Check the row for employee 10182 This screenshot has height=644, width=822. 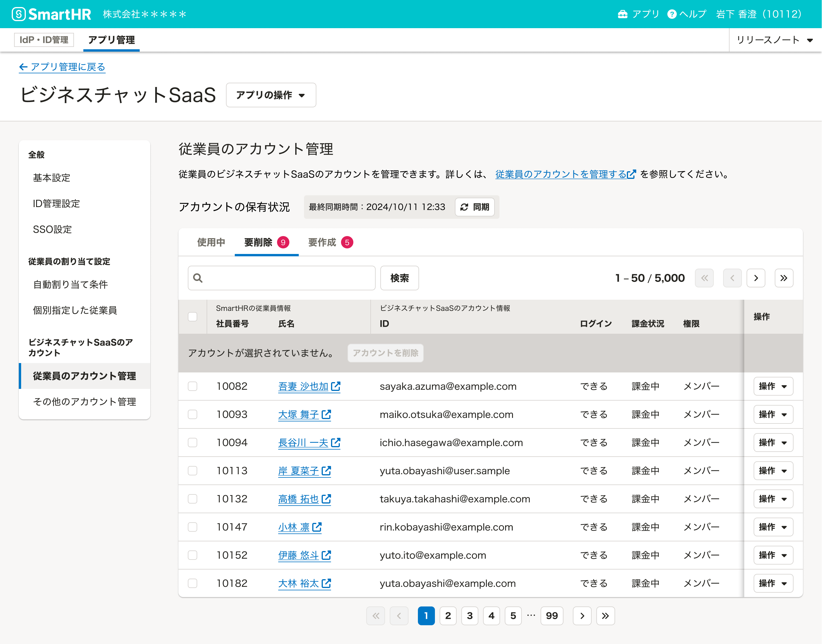193,583
